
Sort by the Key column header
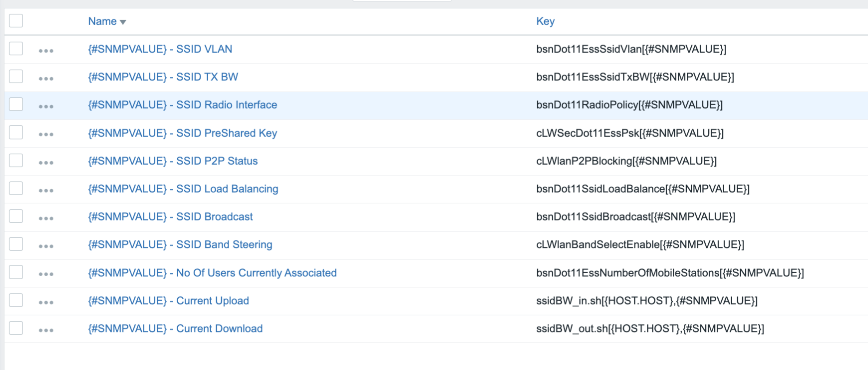click(x=545, y=21)
